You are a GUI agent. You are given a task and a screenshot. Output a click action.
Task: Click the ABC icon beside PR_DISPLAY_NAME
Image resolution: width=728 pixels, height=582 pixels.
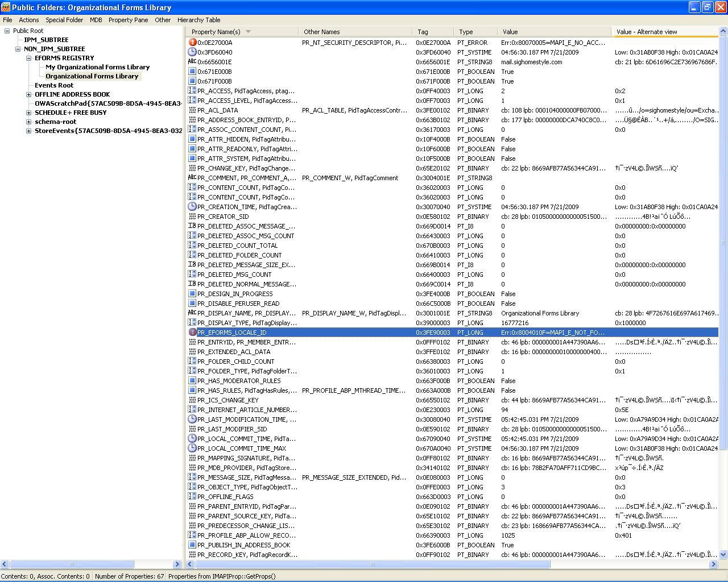(192, 313)
